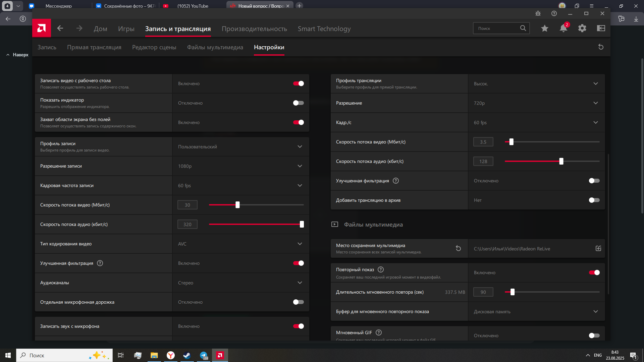Enable Показать индикатор toggle
This screenshot has height=362, width=644.
[x=299, y=103]
